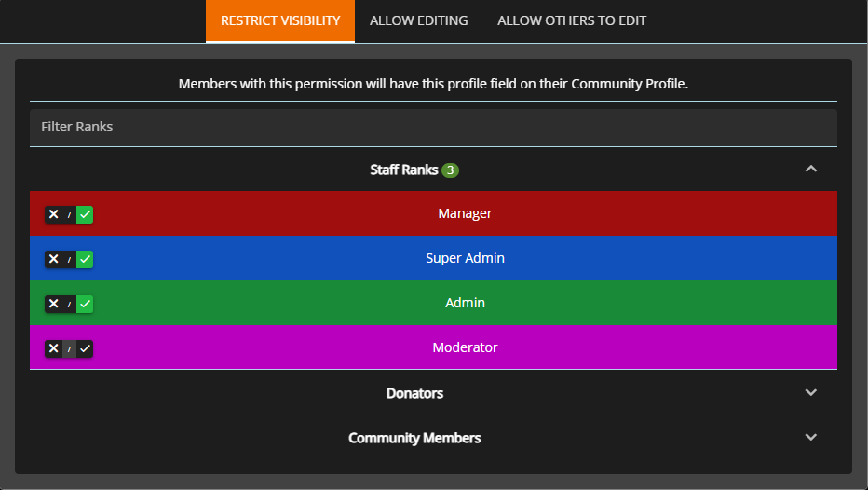Collapse Staff Ranks section using its chevron

point(810,170)
